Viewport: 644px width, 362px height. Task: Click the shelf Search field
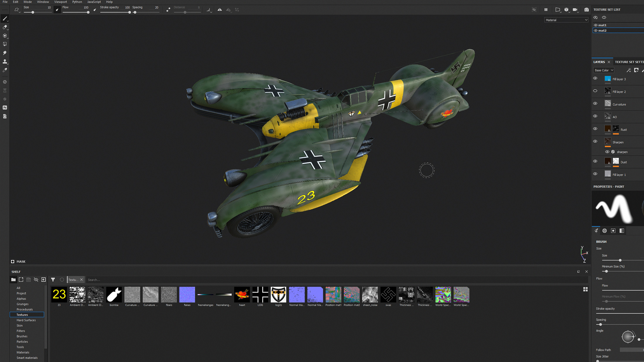click(337, 280)
